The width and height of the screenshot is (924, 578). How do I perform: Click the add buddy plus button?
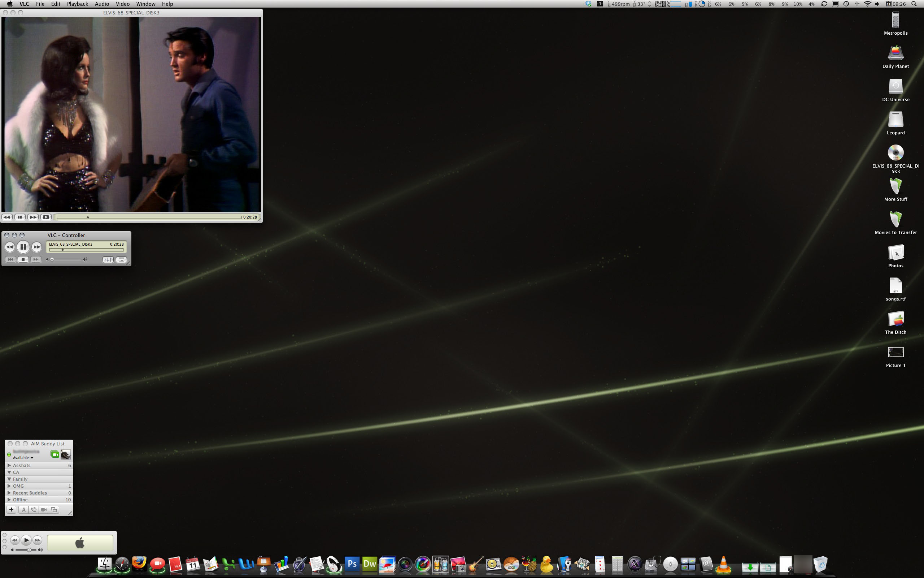tap(12, 510)
